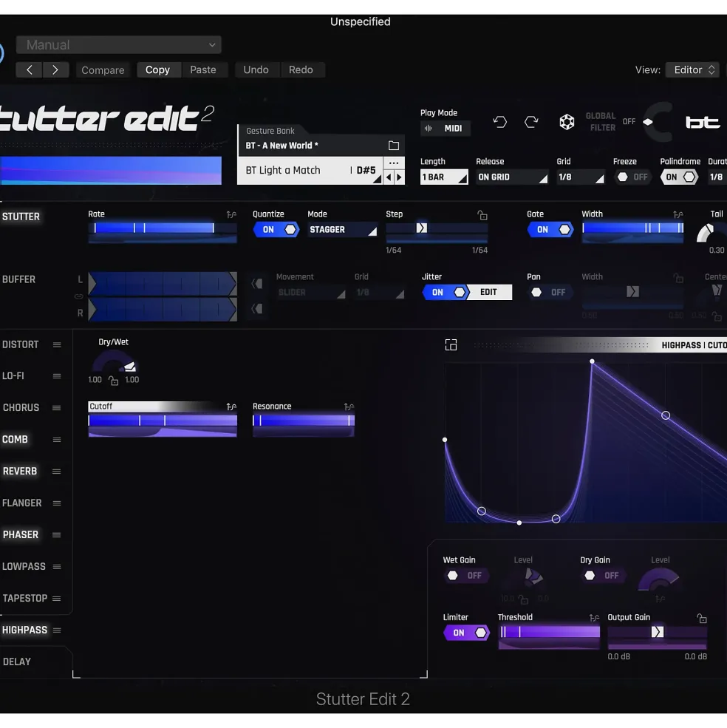Click the Play Mode MIDI button
Image resolution: width=727 pixels, height=728 pixels.
tap(446, 128)
